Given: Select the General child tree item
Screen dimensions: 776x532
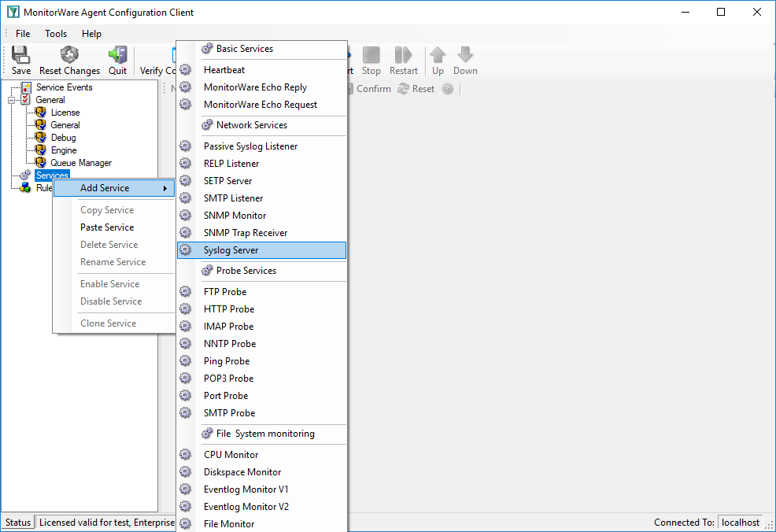Looking at the screenshot, I should 65,125.
